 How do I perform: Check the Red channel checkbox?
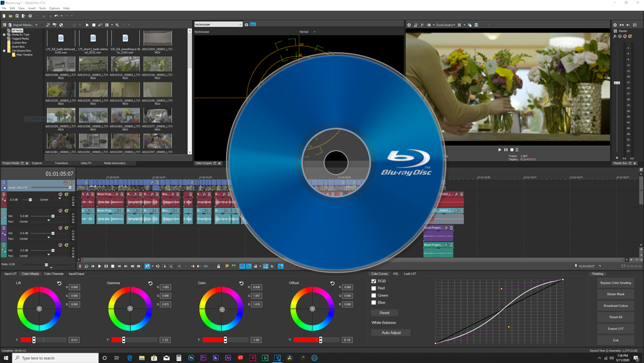coord(374,288)
